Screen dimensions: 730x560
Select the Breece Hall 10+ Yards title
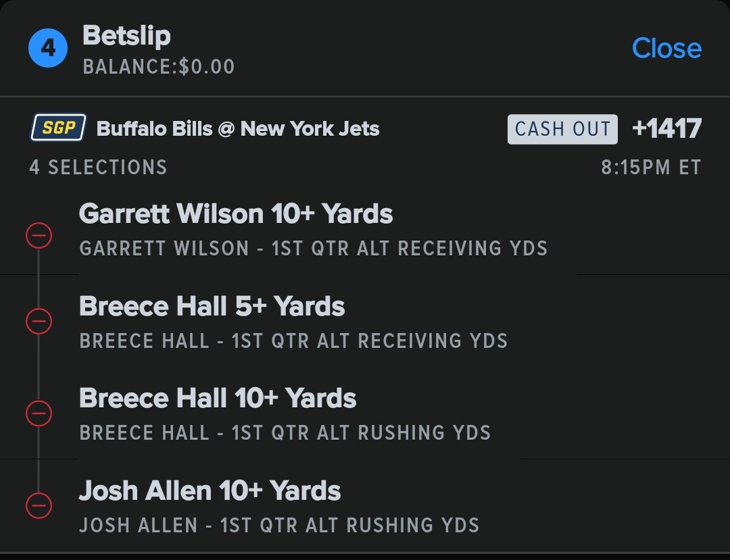click(x=218, y=398)
